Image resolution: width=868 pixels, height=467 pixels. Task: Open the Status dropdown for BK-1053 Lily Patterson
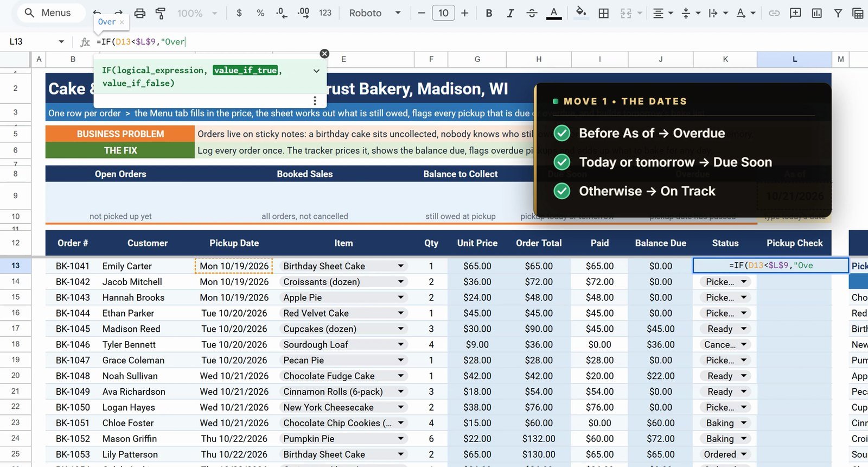[744, 454]
